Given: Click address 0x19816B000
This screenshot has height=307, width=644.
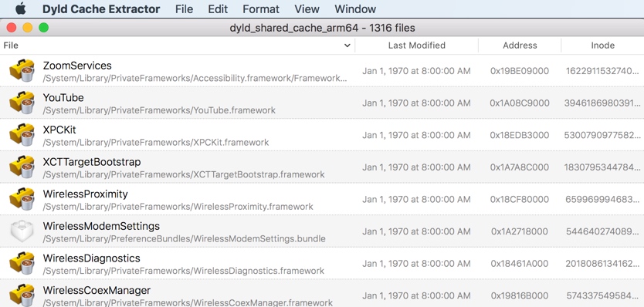Looking at the screenshot, I should tap(520, 295).
